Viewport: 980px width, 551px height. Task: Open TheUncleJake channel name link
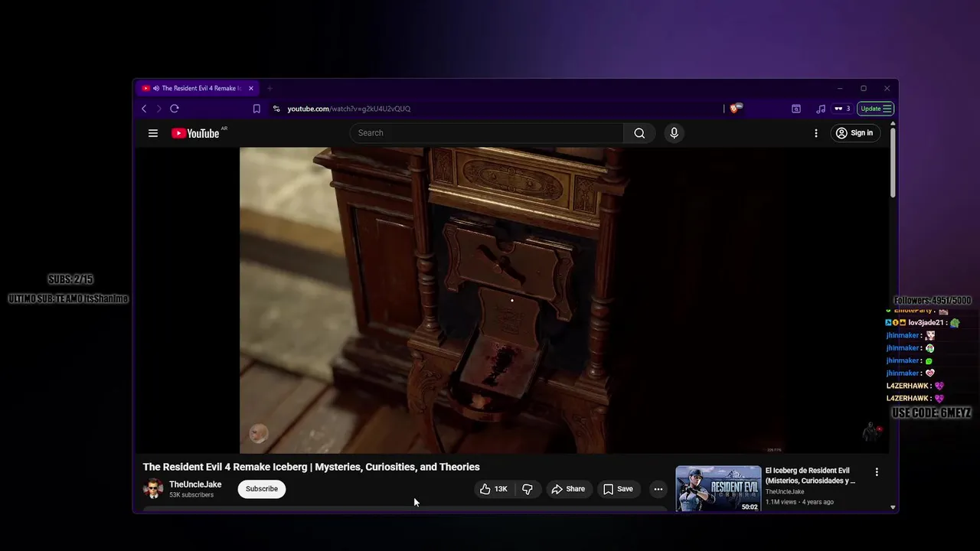click(x=195, y=484)
